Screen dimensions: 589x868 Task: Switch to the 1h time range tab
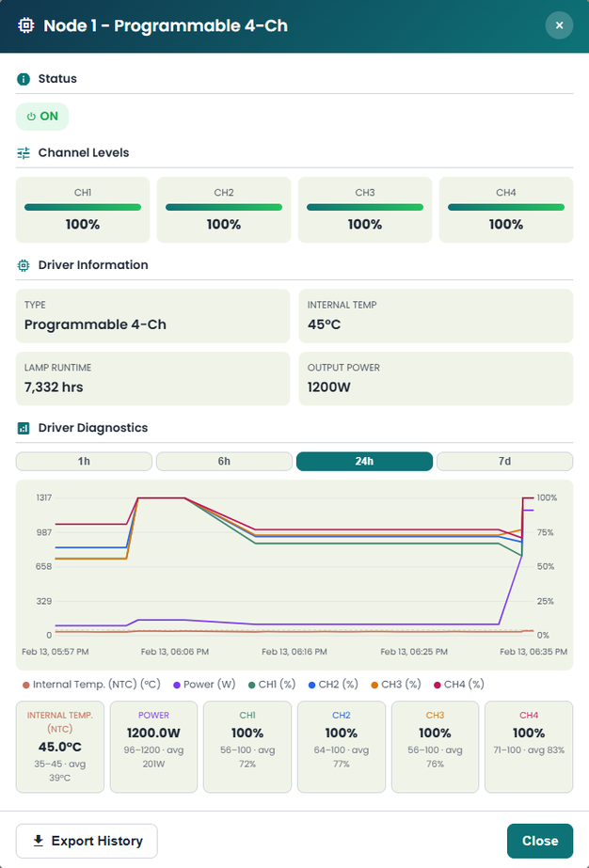[x=84, y=462]
